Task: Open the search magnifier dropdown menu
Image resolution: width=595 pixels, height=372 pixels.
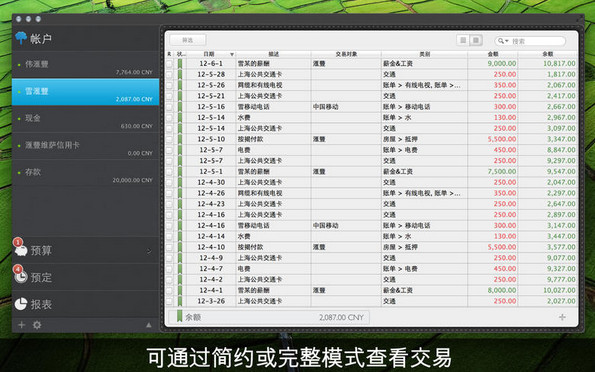Action: [503, 41]
